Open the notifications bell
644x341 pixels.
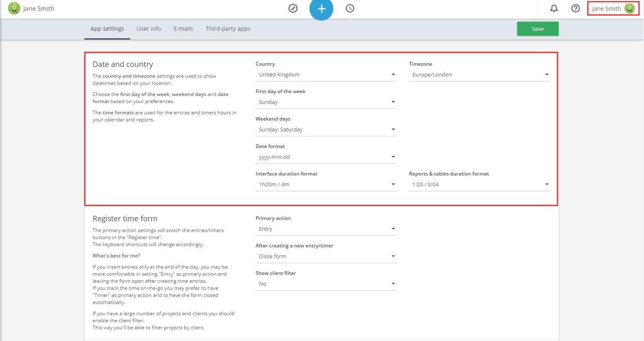[x=554, y=8]
